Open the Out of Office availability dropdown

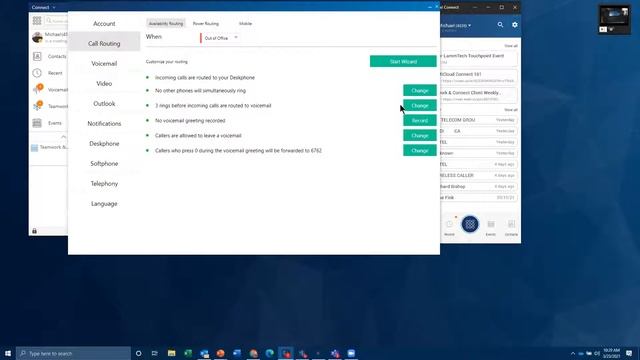[220, 38]
